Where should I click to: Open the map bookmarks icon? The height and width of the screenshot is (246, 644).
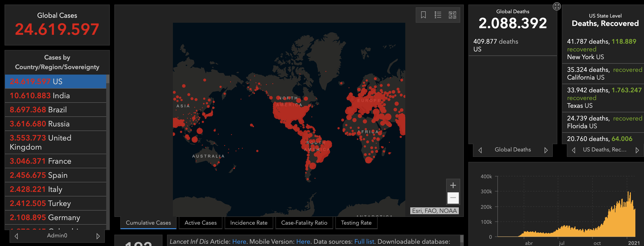[x=423, y=15]
